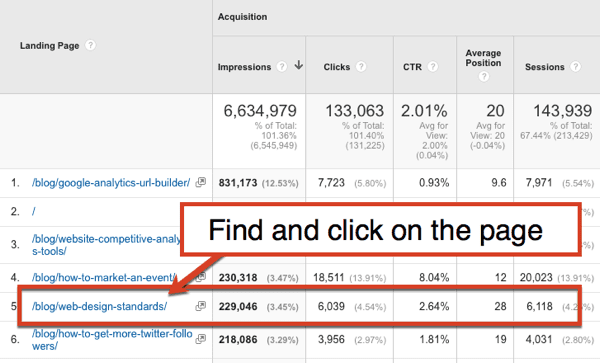Click the Landing Page column header
The image size is (600, 363).
49,46
